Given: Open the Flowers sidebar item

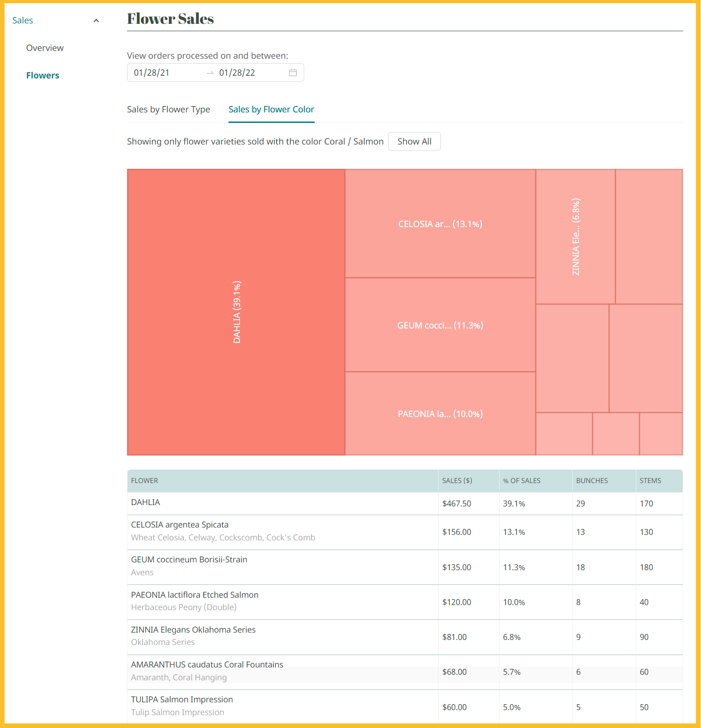Looking at the screenshot, I should (x=43, y=76).
